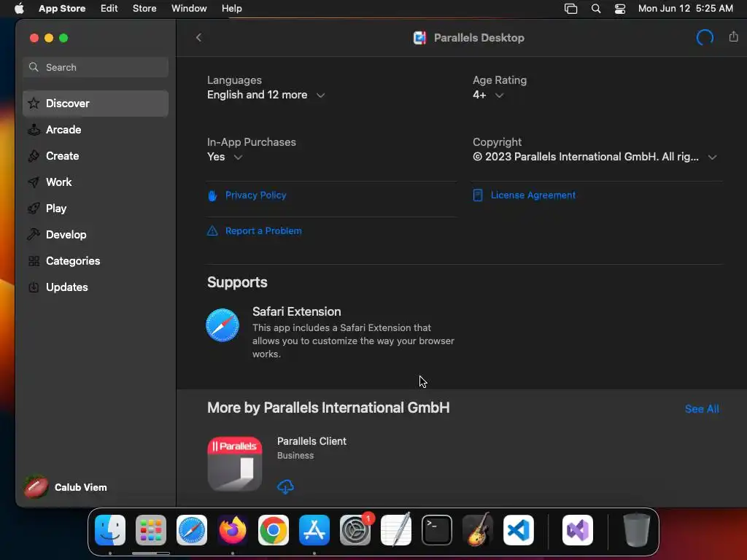Open the Updates section

coord(96,287)
